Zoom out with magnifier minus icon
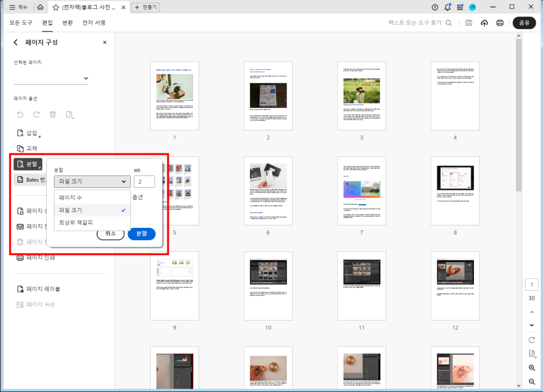The height and width of the screenshot is (392, 543). pyautogui.click(x=532, y=382)
